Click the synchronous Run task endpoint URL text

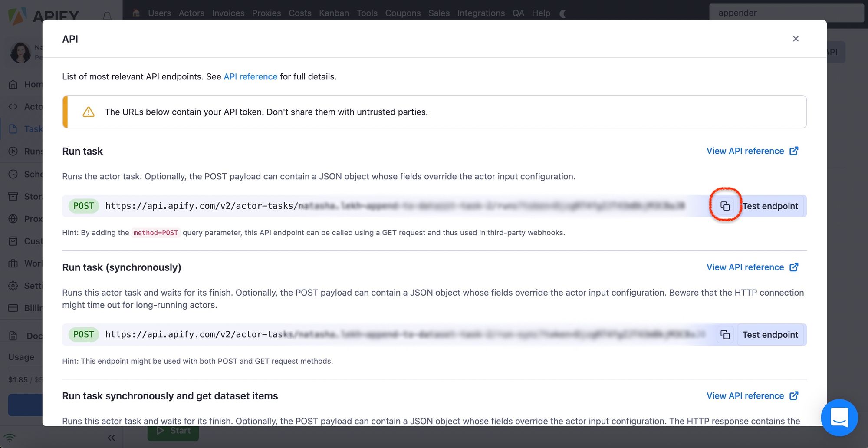click(405, 335)
